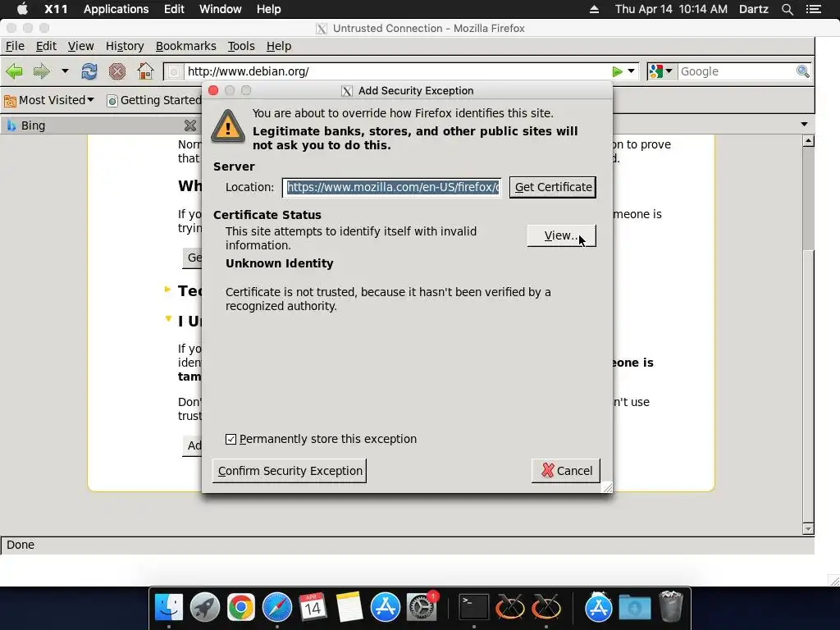Click Get Certificate button
Screen dimensions: 840x630
553,187
